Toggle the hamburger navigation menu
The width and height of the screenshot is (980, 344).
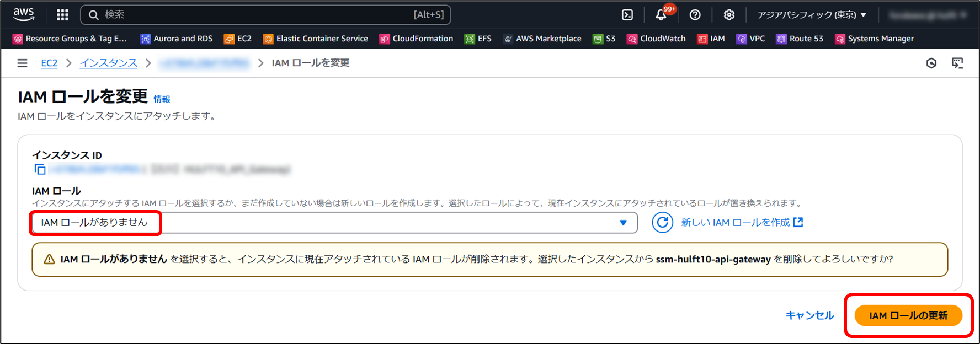[22, 63]
